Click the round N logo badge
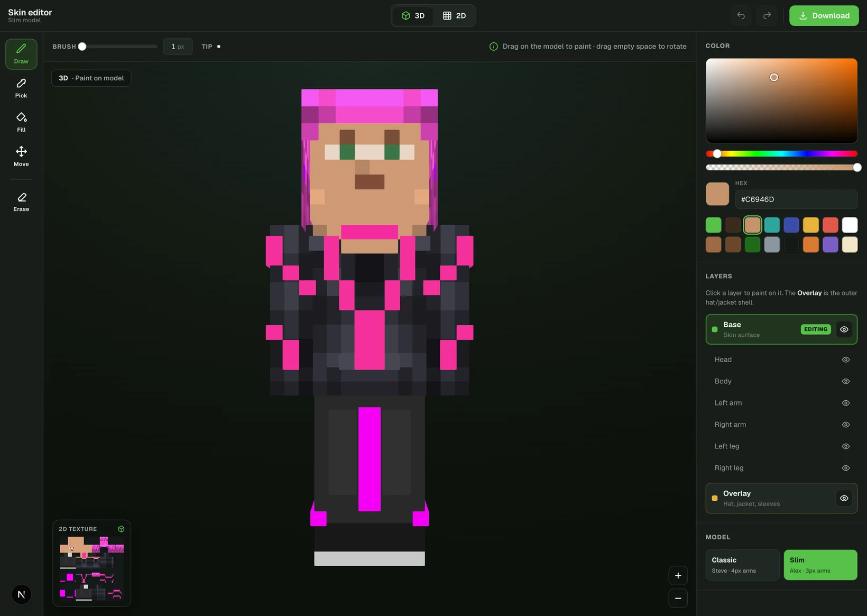This screenshot has width=867, height=616. click(x=22, y=594)
